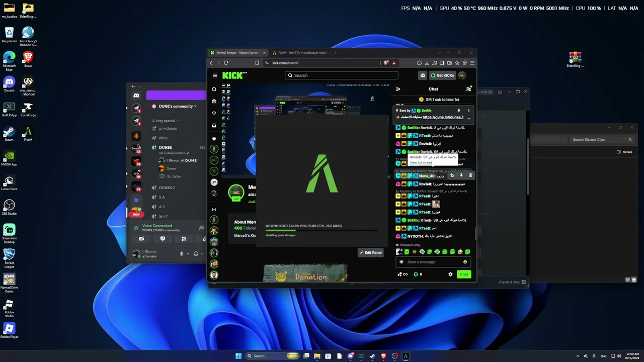Reply to the Nona_40 chat message
Screen dimensions: 644x362
pyautogui.click(x=452, y=175)
